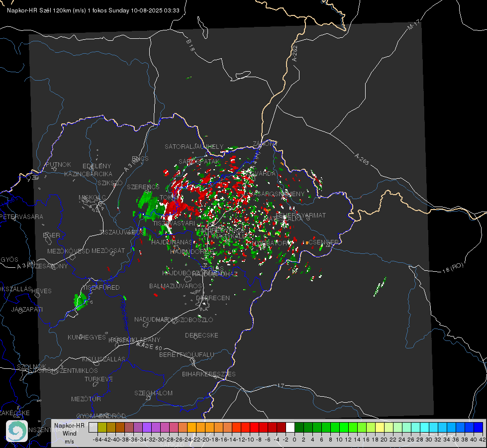Click the M-17 road label

pyautogui.click(x=413, y=25)
